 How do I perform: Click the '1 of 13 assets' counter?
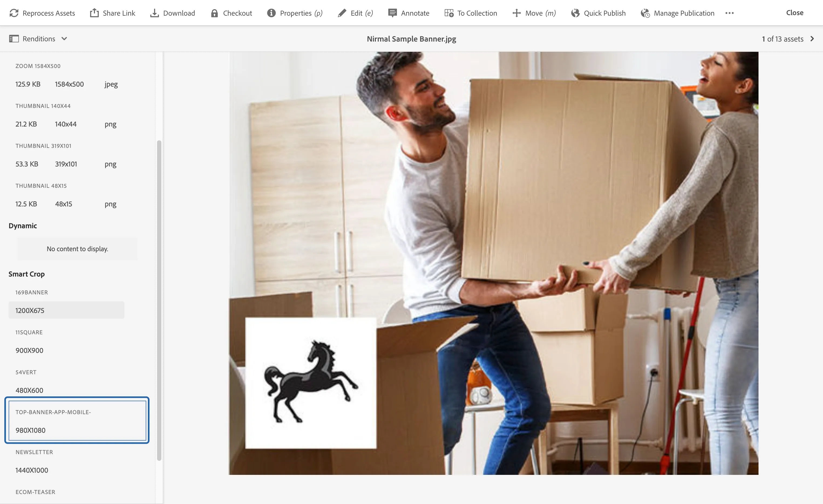(783, 39)
